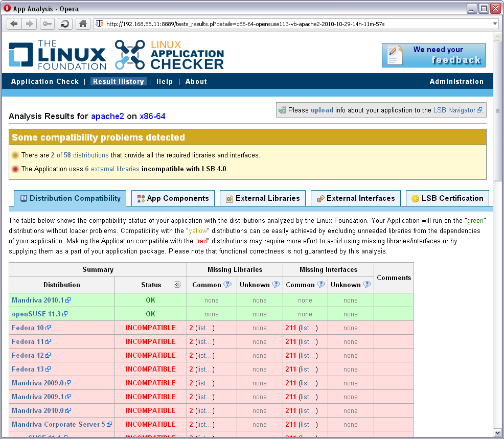
Task: Open the 'We need your feedback' banner
Action: 433,55
